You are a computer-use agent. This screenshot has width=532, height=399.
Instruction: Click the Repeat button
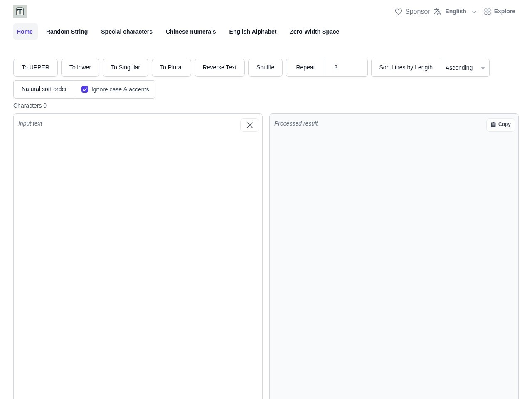point(305,68)
